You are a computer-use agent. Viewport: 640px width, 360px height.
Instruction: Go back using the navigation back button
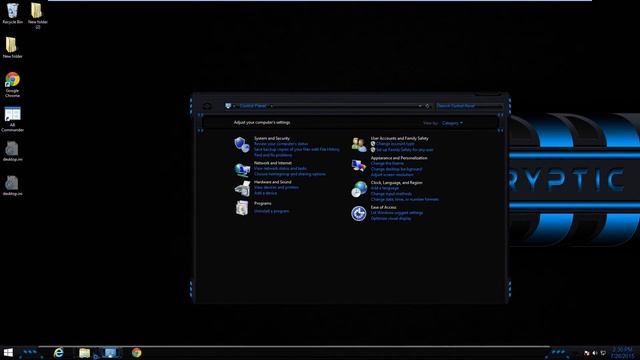[207, 106]
